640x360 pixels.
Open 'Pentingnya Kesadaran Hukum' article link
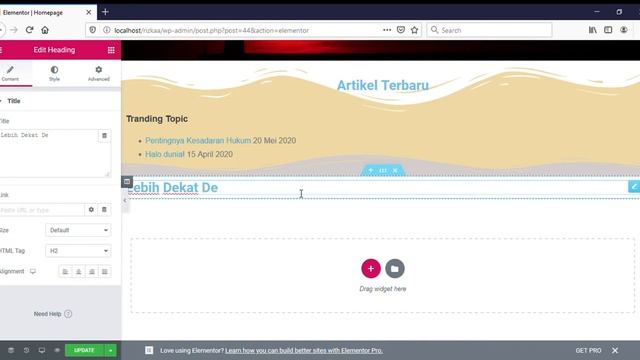tap(198, 140)
